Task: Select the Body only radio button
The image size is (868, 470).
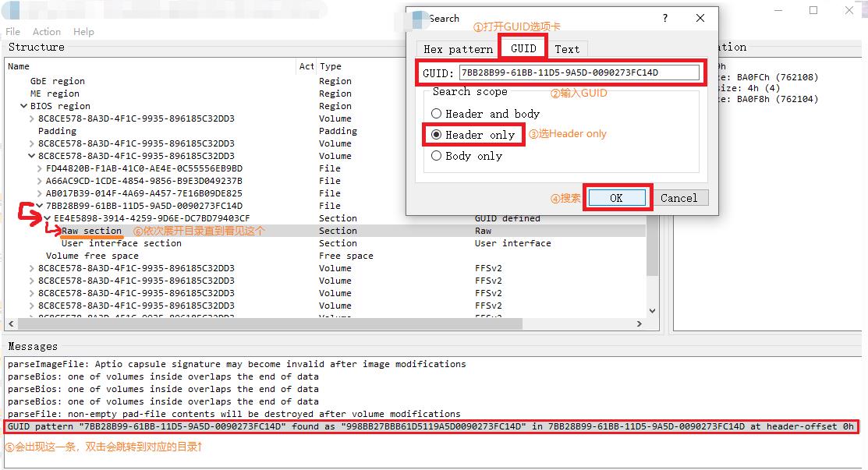Action: 437,156
